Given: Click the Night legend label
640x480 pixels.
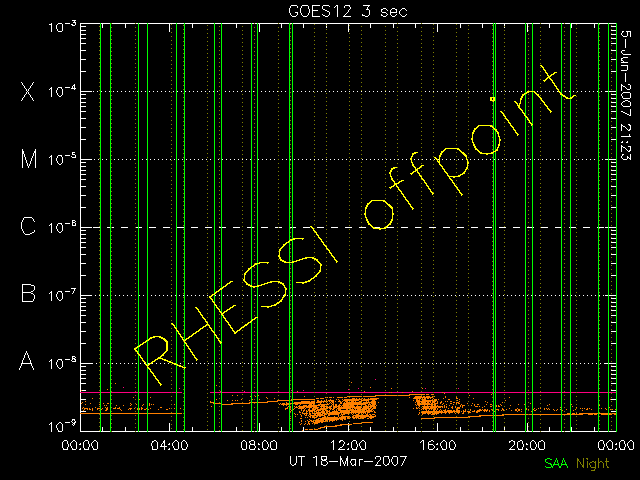Looking at the screenshot, I should tap(593, 464).
